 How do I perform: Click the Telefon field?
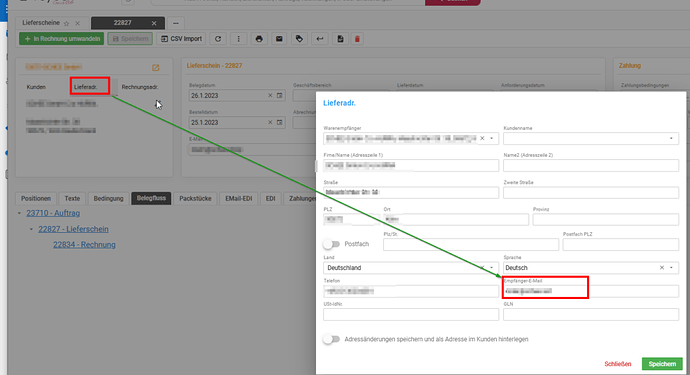pos(411,291)
